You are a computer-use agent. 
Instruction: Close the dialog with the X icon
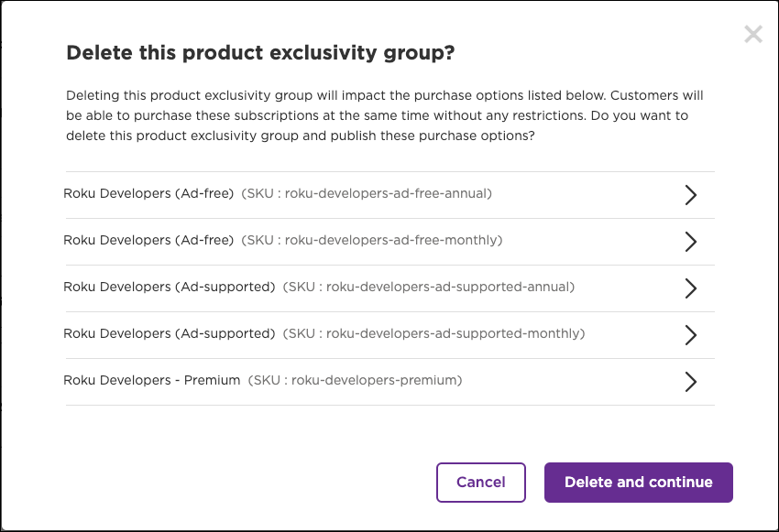(x=753, y=35)
